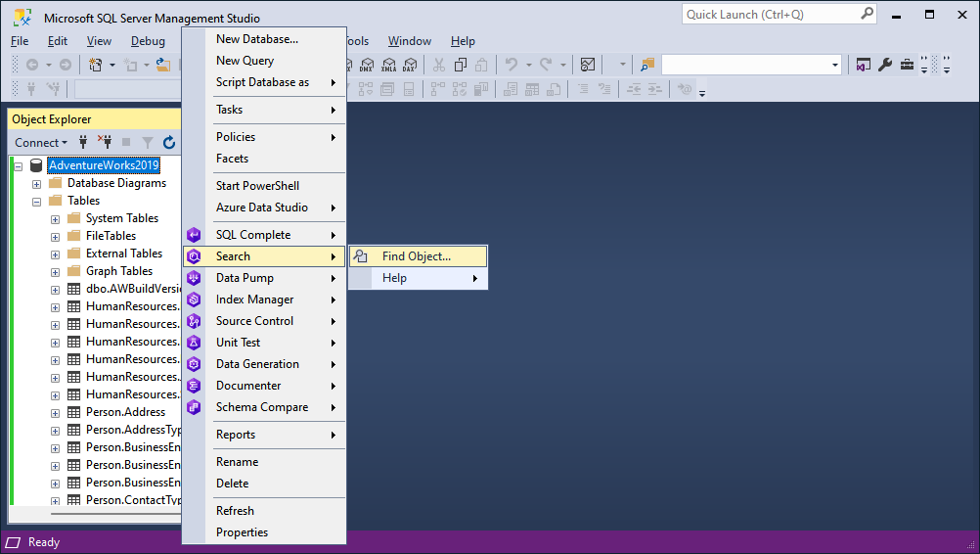Click the DMX query icon
The height and width of the screenshot is (554, 980).
point(367,65)
